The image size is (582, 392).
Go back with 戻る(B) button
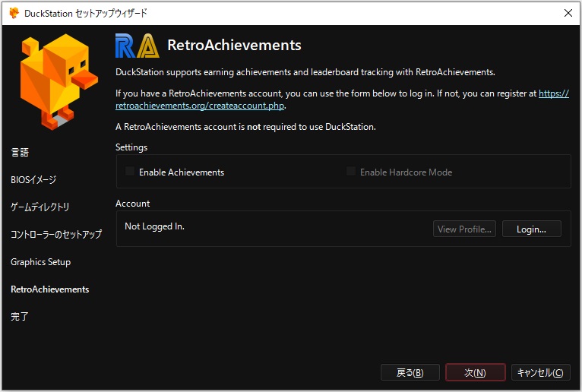pos(410,372)
